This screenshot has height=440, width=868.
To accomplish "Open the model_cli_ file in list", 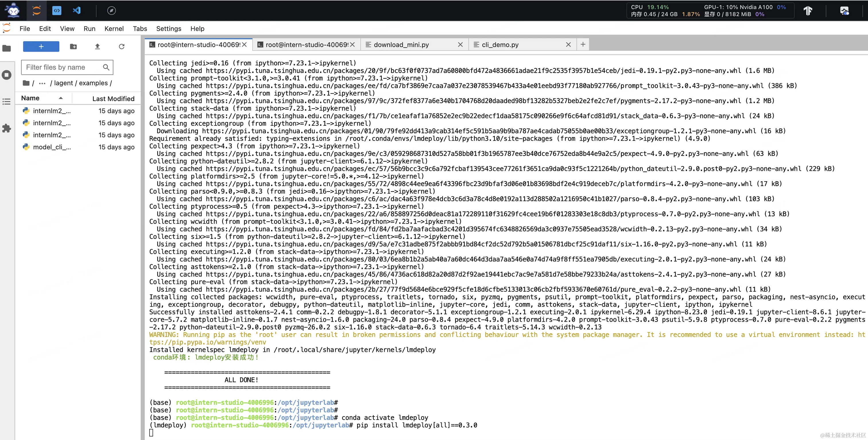I will point(52,147).
